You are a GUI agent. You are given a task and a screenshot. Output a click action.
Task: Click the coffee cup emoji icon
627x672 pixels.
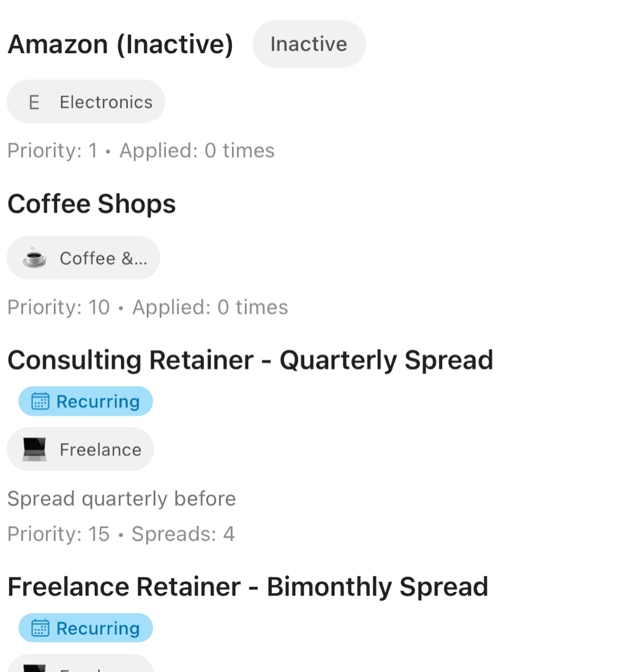(34, 259)
